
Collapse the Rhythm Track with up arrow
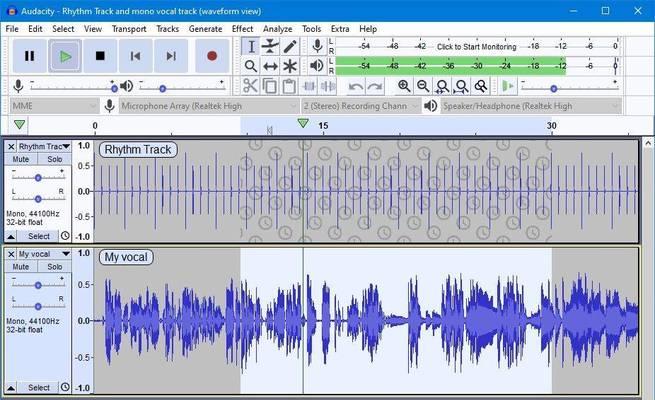click(11, 236)
